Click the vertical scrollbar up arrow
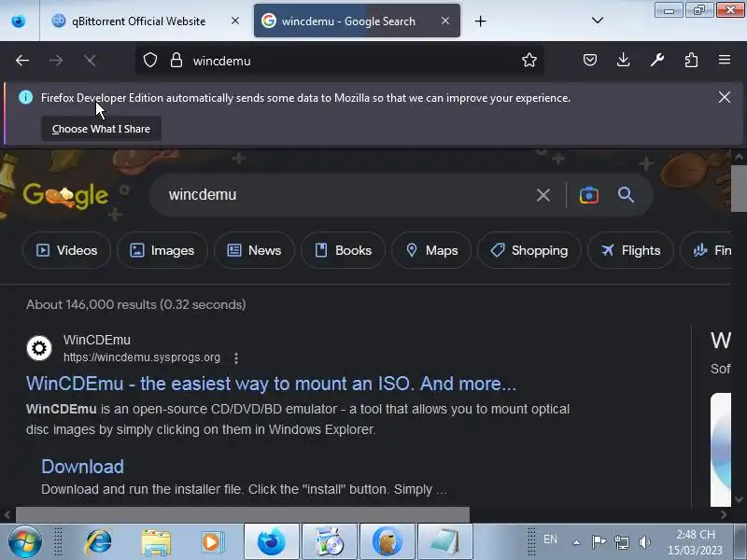Screen dimensions: 747x560 739,157
